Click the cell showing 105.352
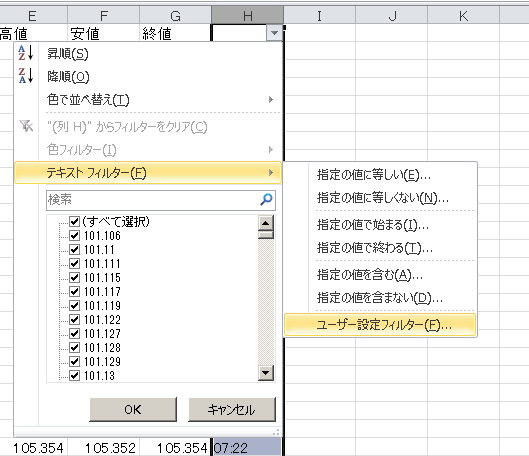This screenshot has height=456, width=529. 104,448
